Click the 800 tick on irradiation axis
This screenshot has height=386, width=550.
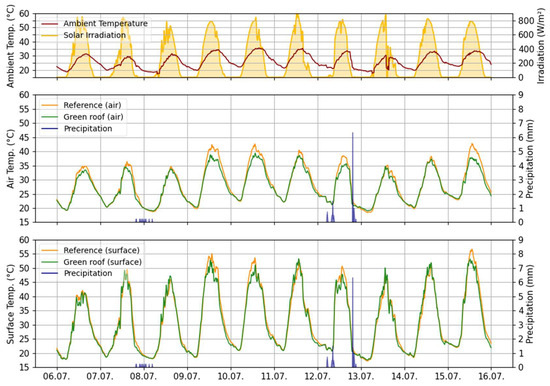pos(525,21)
